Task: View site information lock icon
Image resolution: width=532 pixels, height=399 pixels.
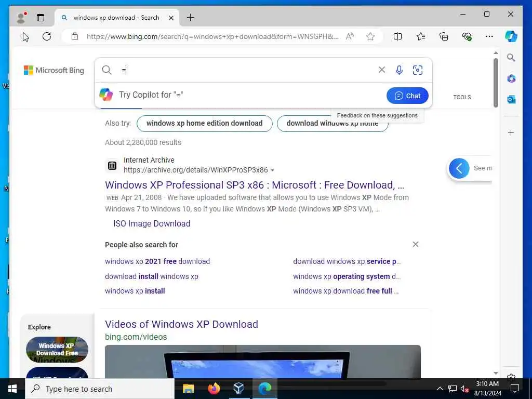Action: 75,36
